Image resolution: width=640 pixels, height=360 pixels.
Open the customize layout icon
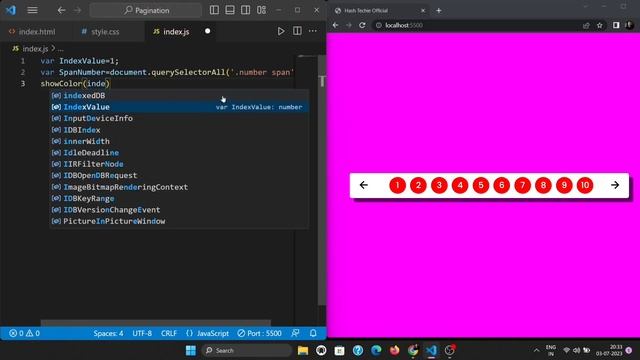[x=262, y=10]
